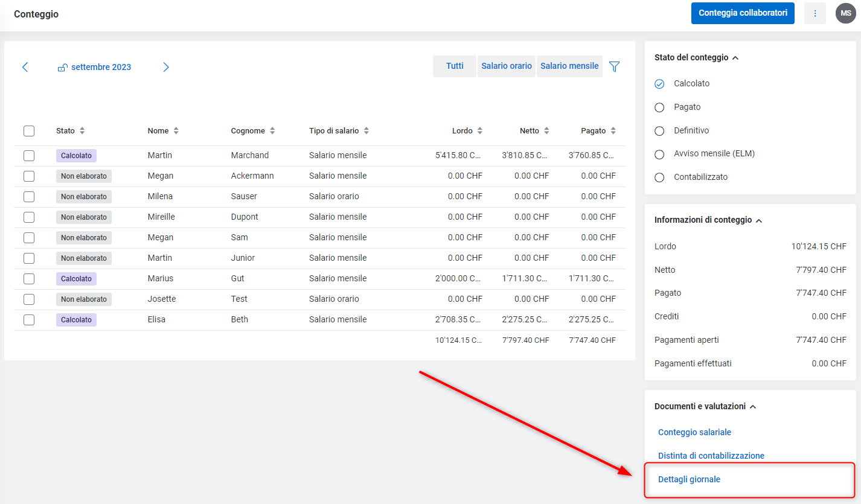Click the Calcolato badge for Marius Gut

tap(76, 279)
